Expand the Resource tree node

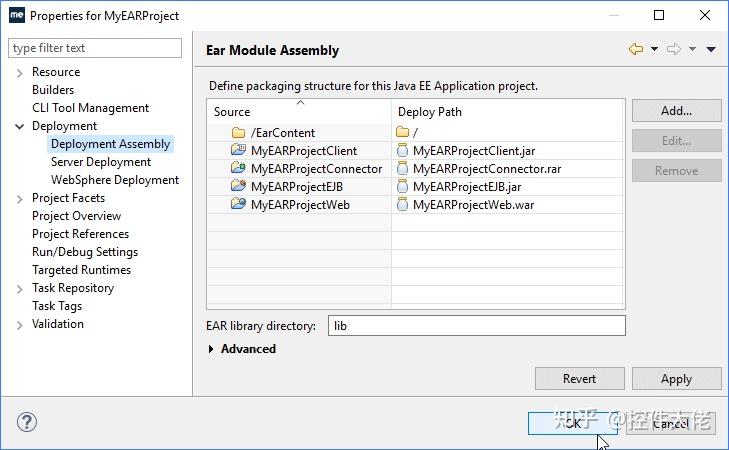(x=20, y=72)
